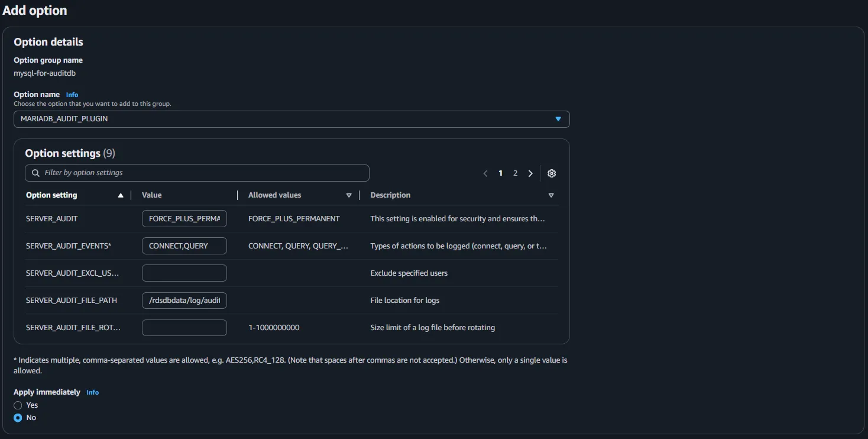Open table preferences gear icon
This screenshot has height=439, width=868.
(x=552, y=173)
